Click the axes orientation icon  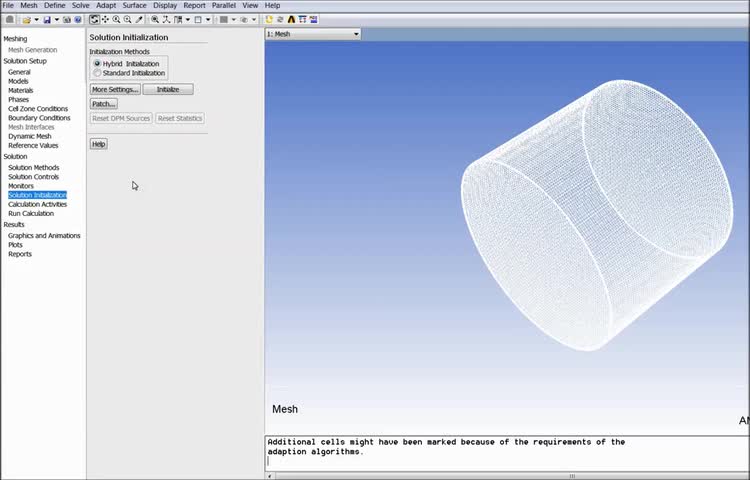[166, 20]
